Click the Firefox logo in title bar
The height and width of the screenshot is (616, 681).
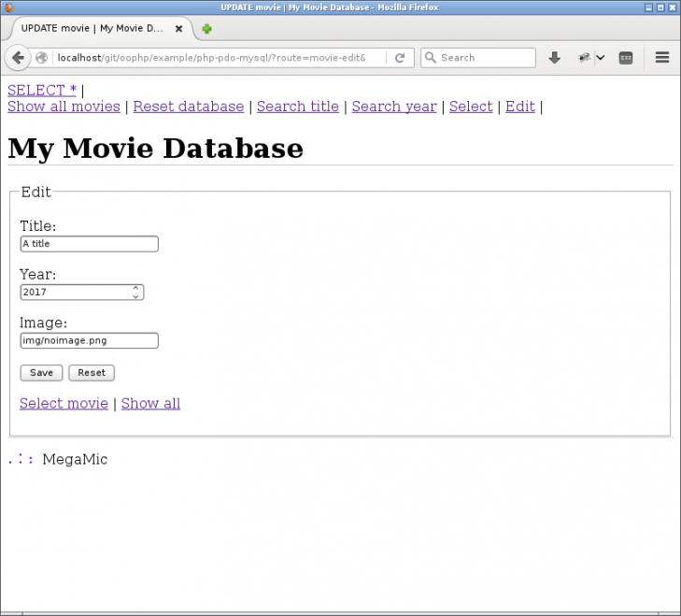coord(8,7)
